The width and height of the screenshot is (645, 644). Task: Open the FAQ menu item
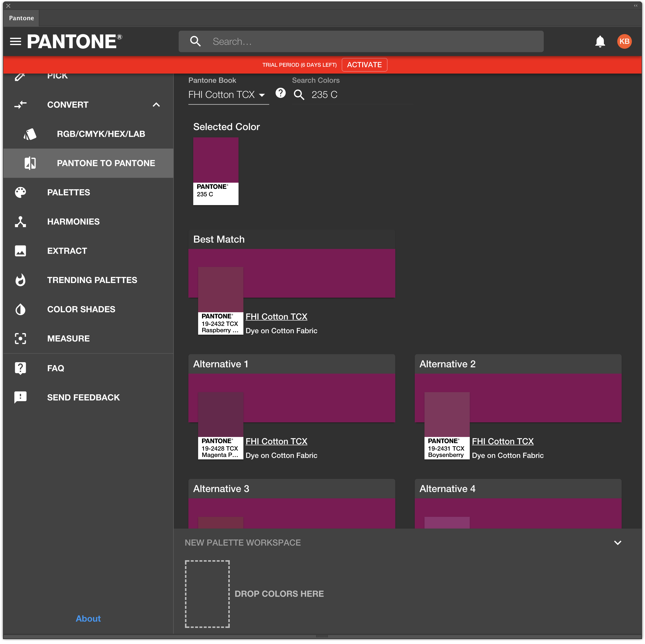coord(88,368)
